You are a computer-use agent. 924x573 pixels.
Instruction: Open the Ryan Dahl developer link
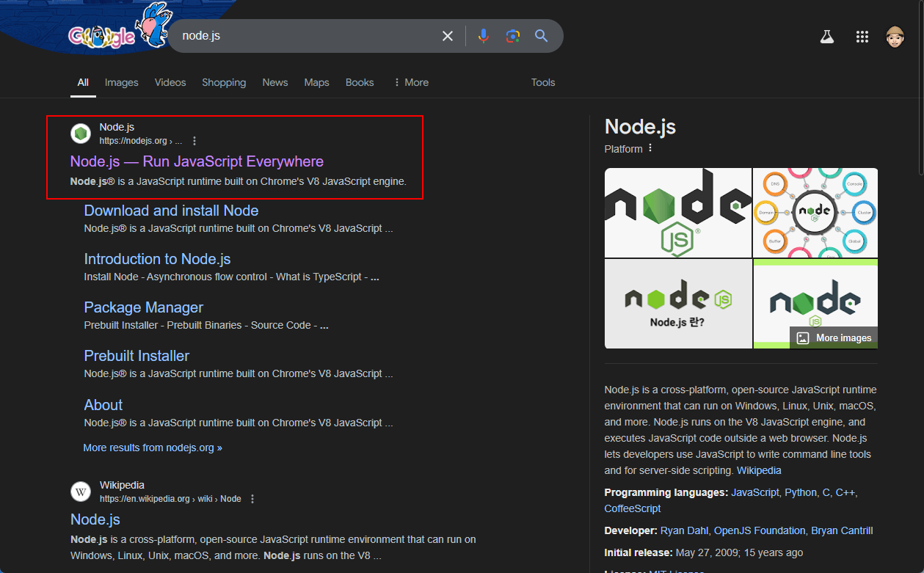(x=684, y=530)
